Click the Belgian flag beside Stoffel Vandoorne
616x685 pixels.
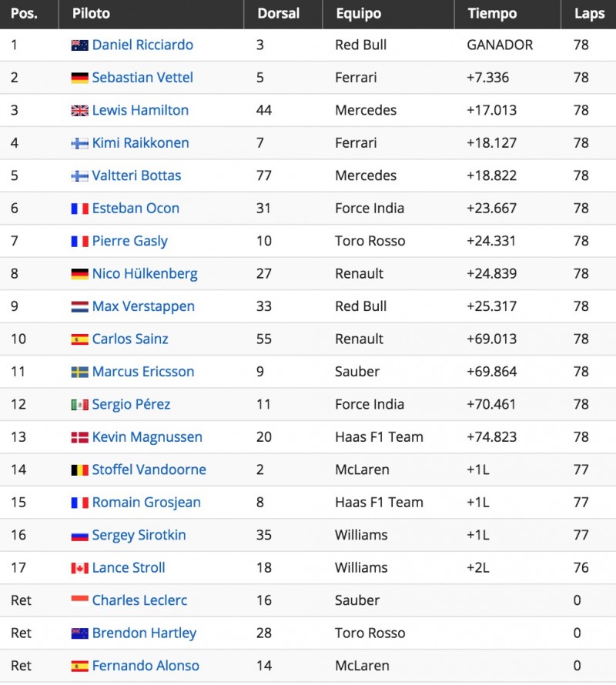click(x=79, y=470)
